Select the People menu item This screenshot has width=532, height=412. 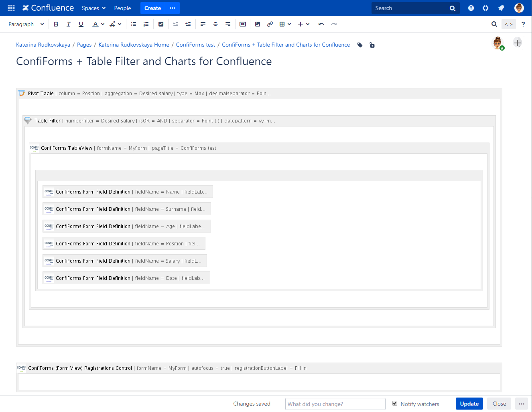coord(122,8)
